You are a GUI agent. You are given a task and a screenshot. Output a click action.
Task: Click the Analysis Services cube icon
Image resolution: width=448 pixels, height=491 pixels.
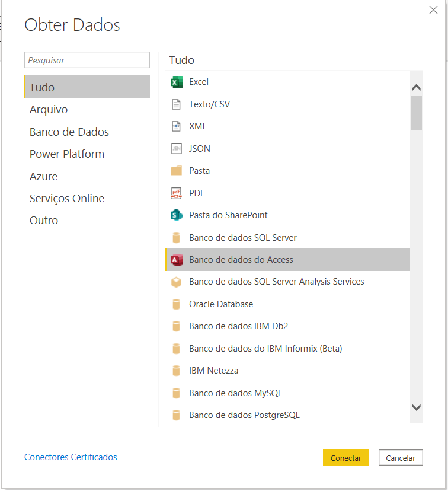[x=176, y=282]
